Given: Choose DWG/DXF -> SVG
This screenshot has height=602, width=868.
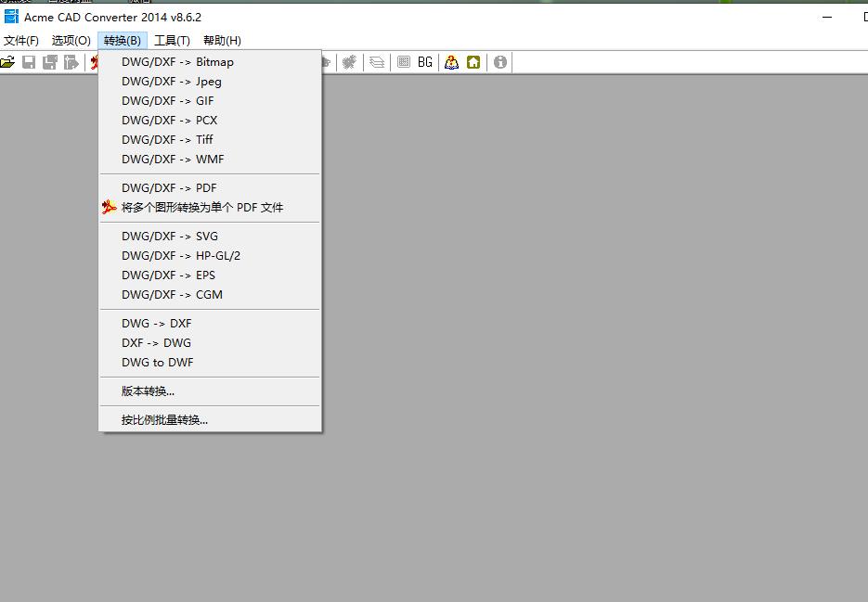Looking at the screenshot, I should 210,237.
